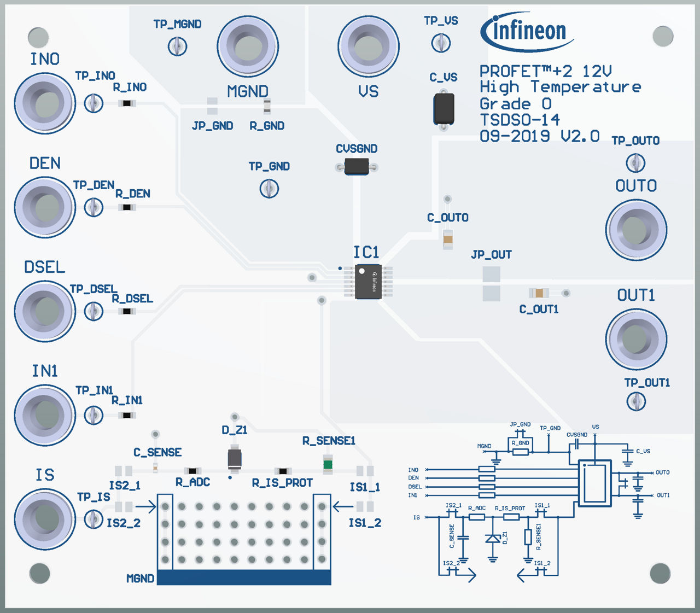Click the solid blue MGND bar under the grid

click(x=244, y=577)
